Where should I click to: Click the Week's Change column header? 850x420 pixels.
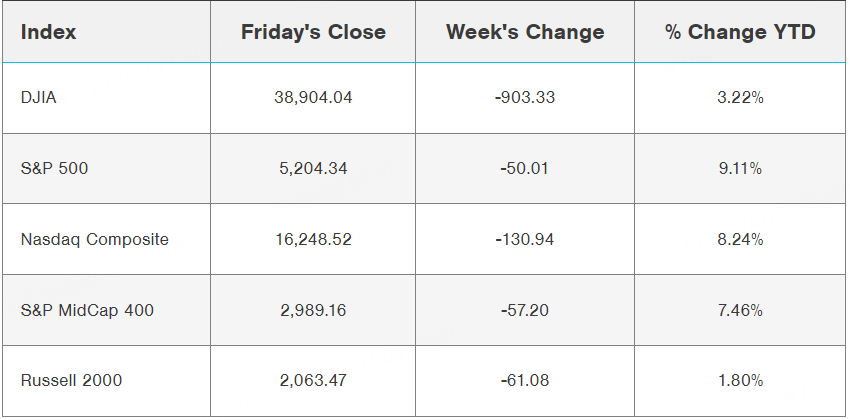[x=525, y=32]
